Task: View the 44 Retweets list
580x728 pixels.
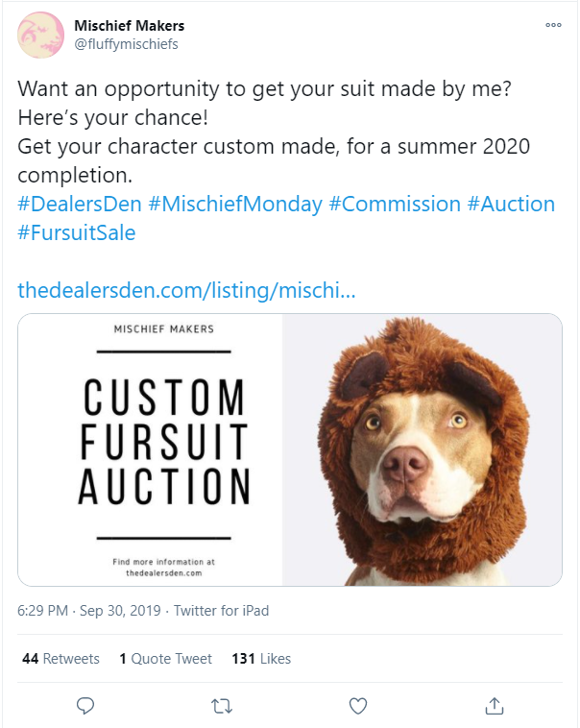Action: [60, 659]
